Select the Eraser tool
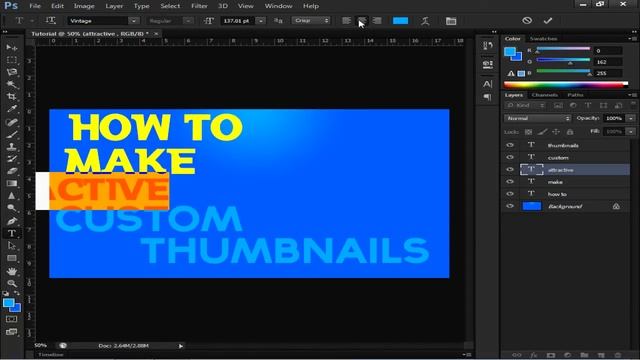This screenshot has height=360, width=640. (x=11, y=171)
